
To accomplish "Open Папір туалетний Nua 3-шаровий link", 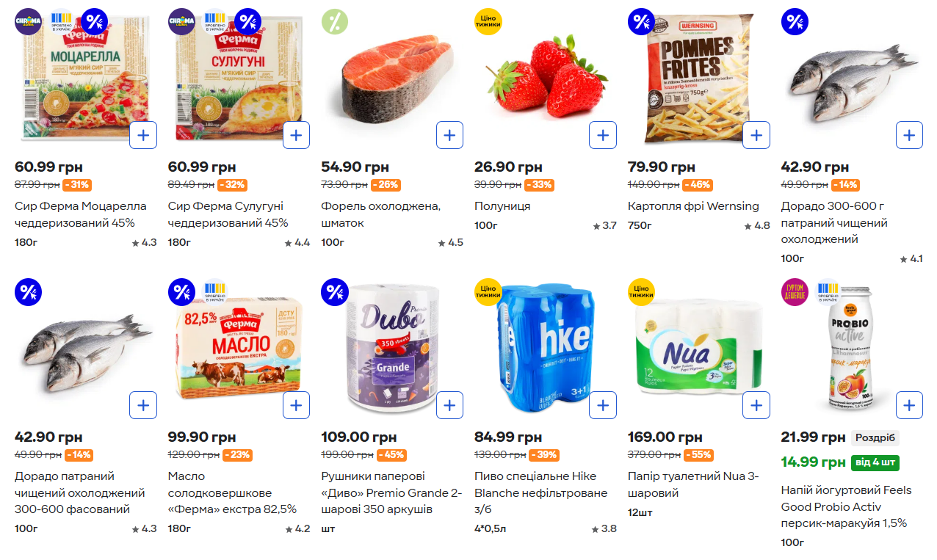I will (693, 484).
